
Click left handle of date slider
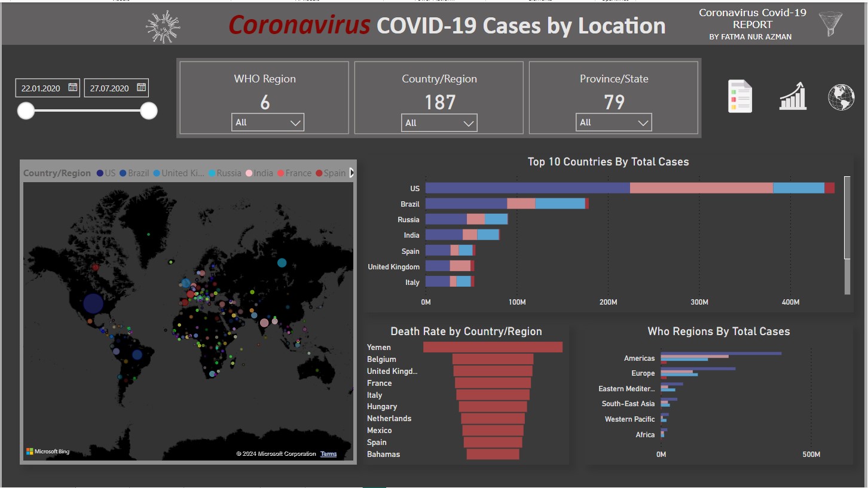pyautogui.click(x=26, y=111)
